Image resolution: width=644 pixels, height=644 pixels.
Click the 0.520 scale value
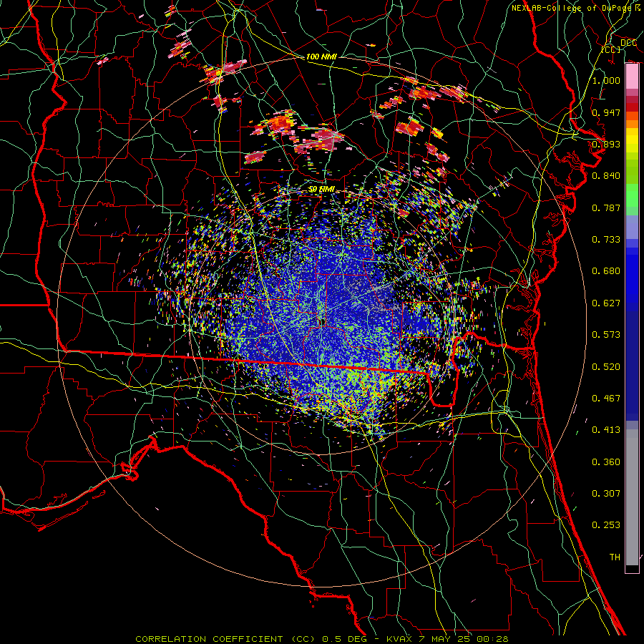[x=606, y=367]
